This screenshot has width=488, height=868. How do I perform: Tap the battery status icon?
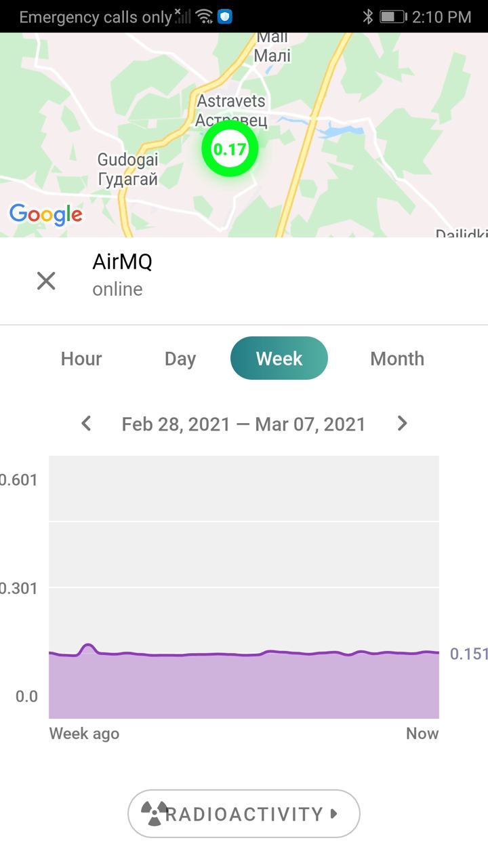tap(392, 16)
